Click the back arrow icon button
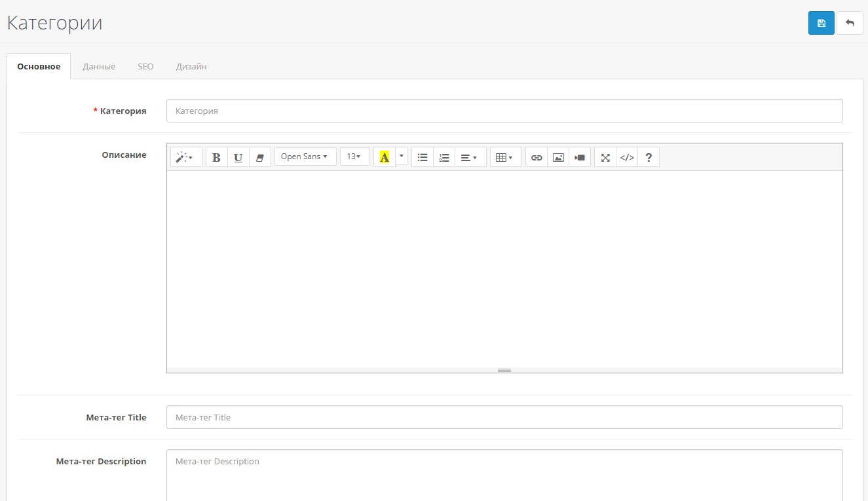Viewport: 868px width, 501px height. (850, 23)
